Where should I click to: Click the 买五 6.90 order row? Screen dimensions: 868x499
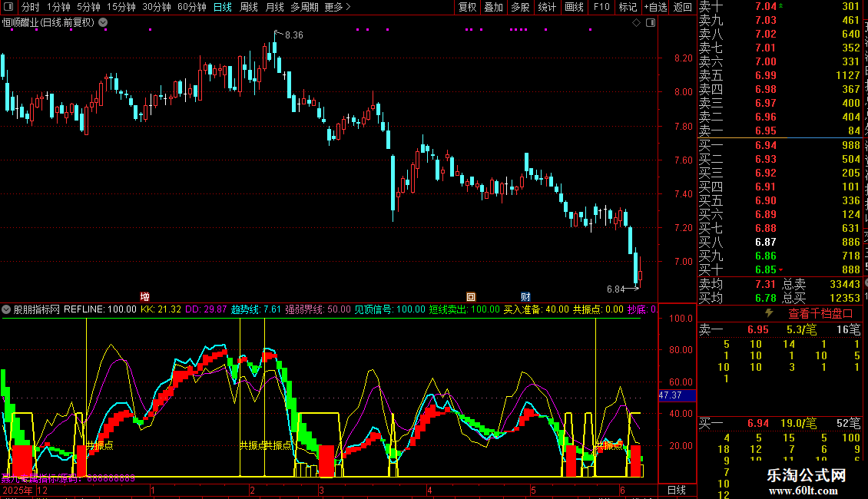click(x=780, y=200)
